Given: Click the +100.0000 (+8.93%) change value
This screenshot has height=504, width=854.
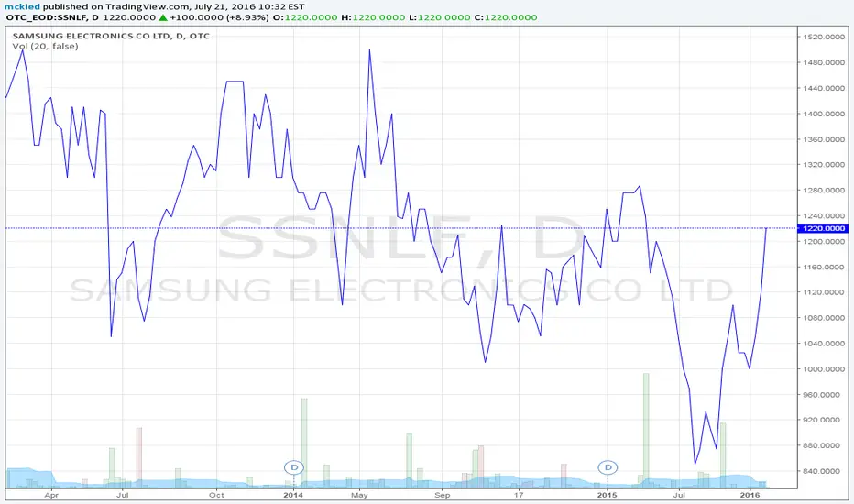Looking at the screenshot, I should pos(220,17).
